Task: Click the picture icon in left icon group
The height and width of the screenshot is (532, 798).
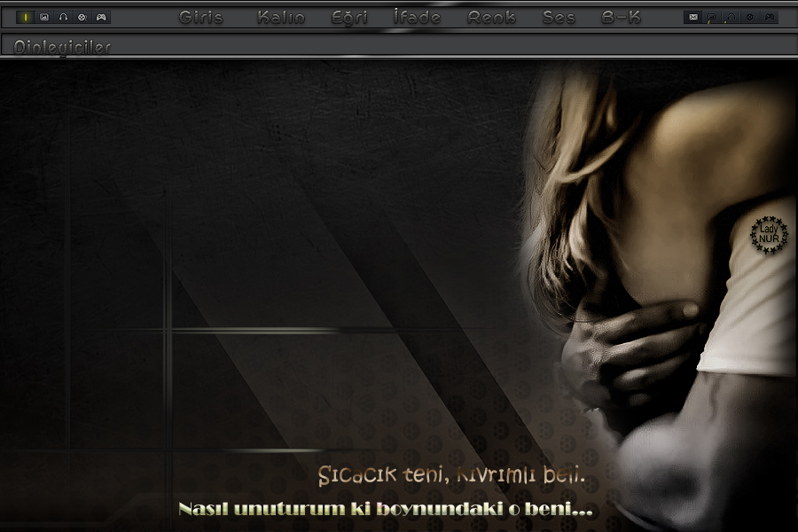Action: point(44,17)
